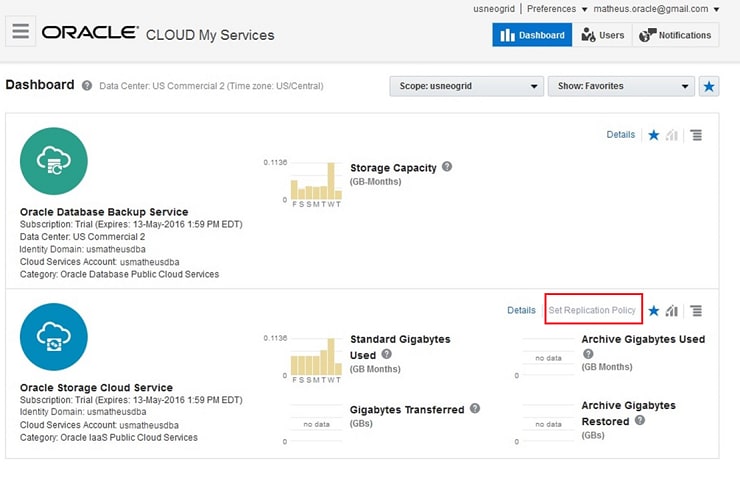The width and height of the screenshot is (740, 487).
Task: Click Set Replication Policy link
Action: (x=592, y=310)
